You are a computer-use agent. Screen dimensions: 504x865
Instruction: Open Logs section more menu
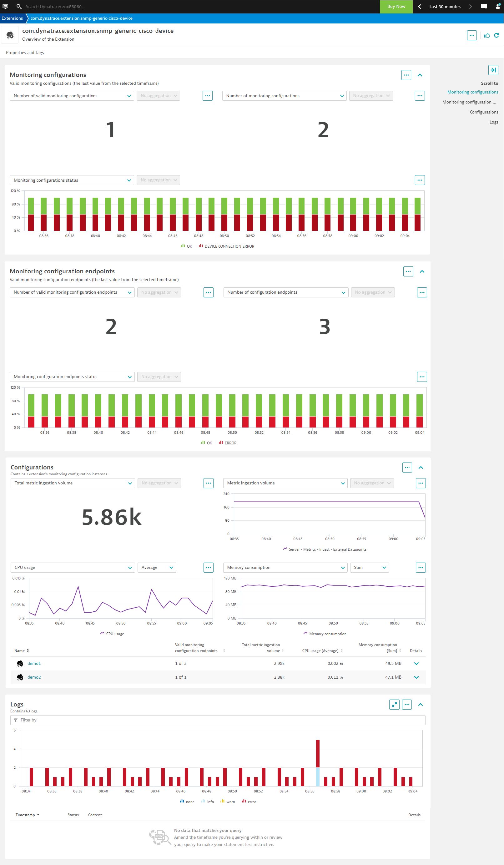[x=407, y=705]
